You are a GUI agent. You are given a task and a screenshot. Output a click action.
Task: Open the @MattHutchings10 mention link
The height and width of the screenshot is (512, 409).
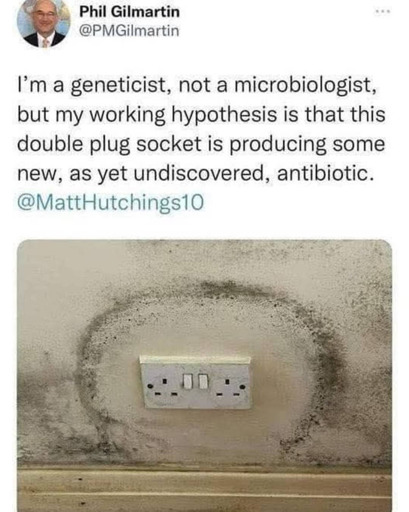(x=110, y=202)
